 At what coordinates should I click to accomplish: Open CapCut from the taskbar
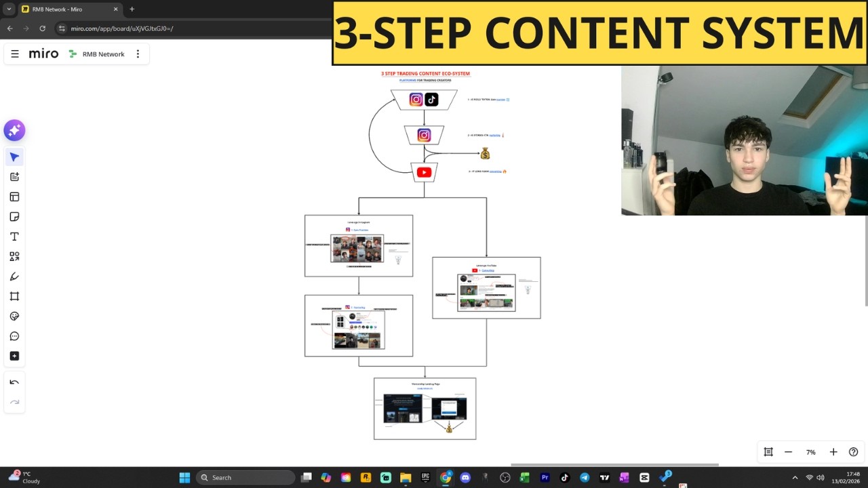(644, 477)
